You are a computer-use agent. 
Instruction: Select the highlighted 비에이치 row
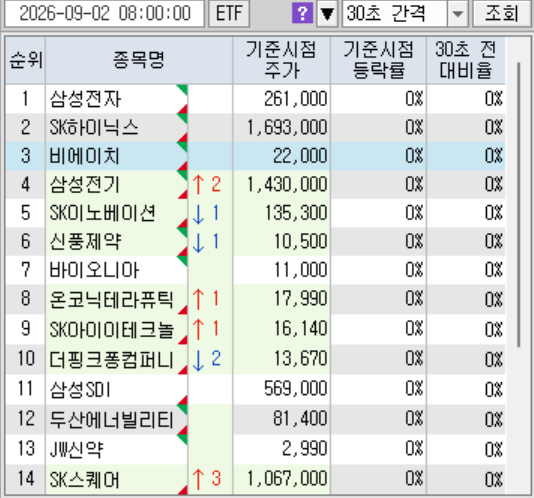255,156
